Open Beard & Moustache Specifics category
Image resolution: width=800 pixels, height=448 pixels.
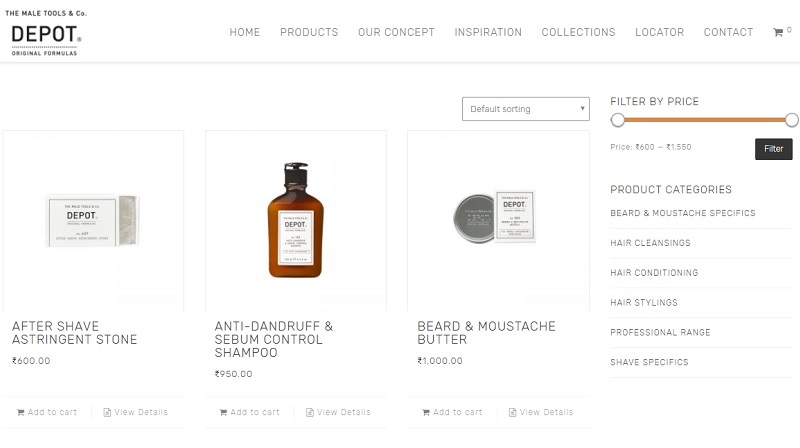683,213
